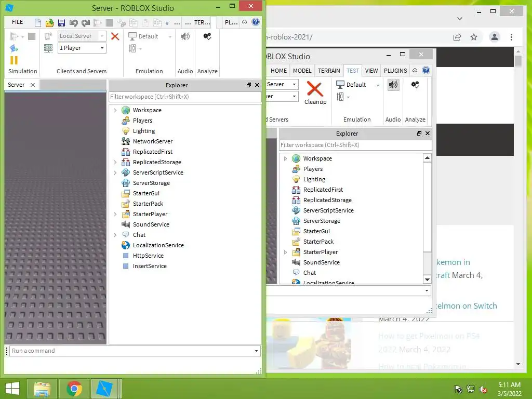This screenshot has width=532, height=399.
Task: Bookmark page with Chrome star icon
Action: (x=474, y=37)
